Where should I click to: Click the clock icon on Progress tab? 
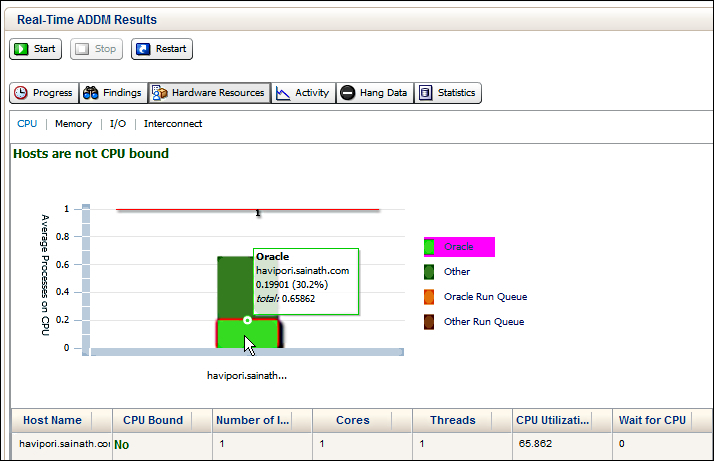pyautogui.click(x=20, y=93)
